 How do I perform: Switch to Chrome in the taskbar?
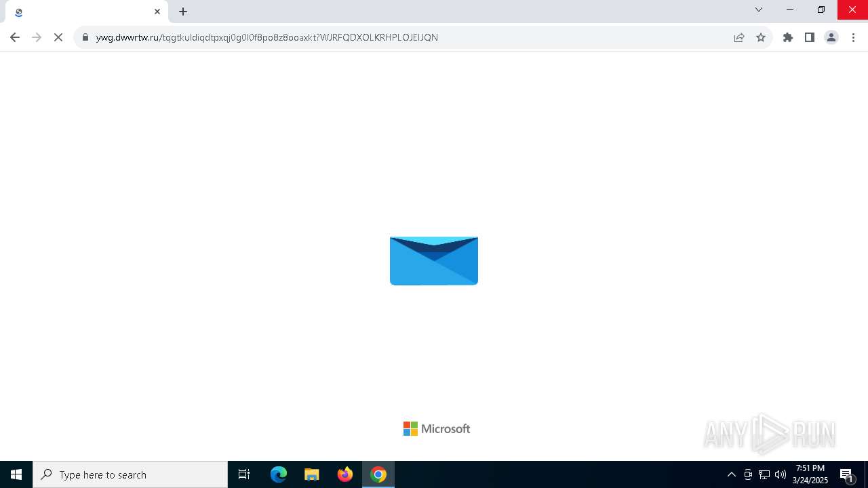(x=378, y=474)
